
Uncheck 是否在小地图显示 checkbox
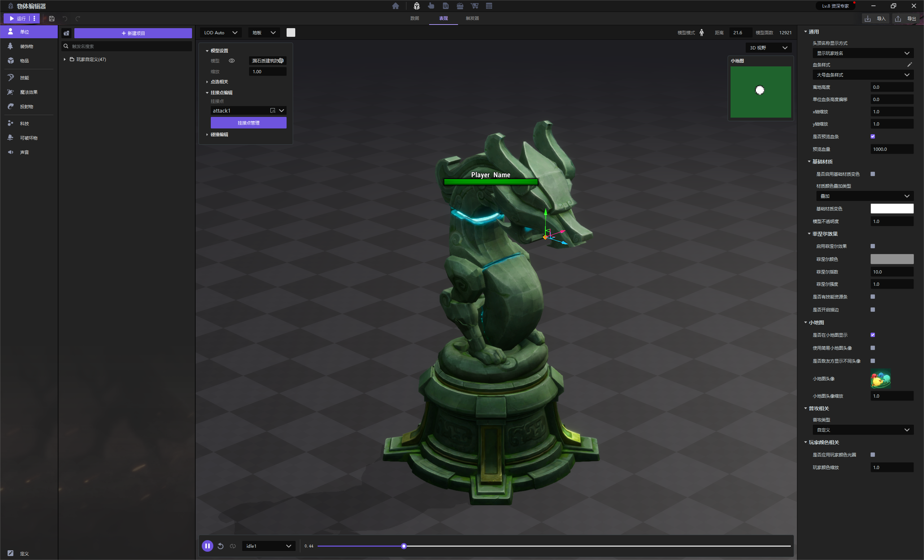[873, 335]
